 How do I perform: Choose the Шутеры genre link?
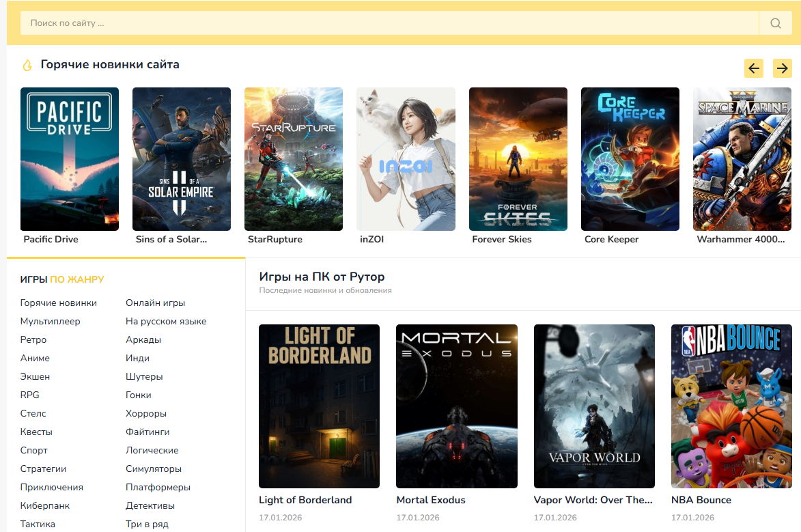click(144, 377)
